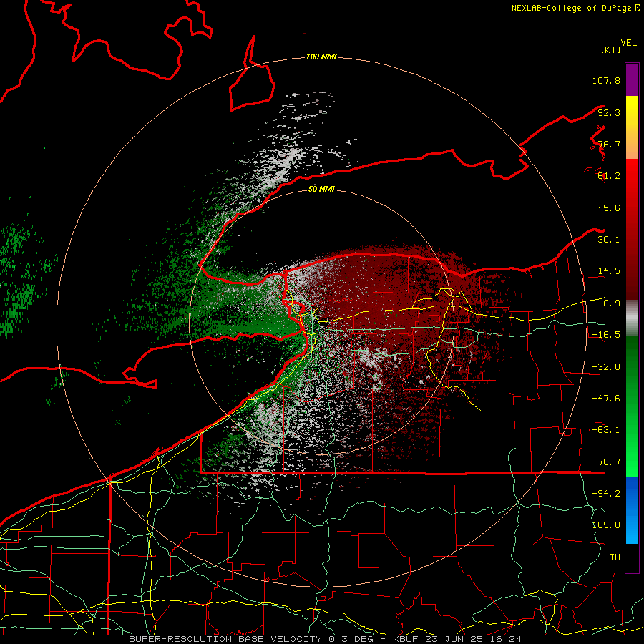This screenshot has height=644, width=644.
Task: Click the gray near-zero segment of the color bar
Action: (x=632, y=318)
